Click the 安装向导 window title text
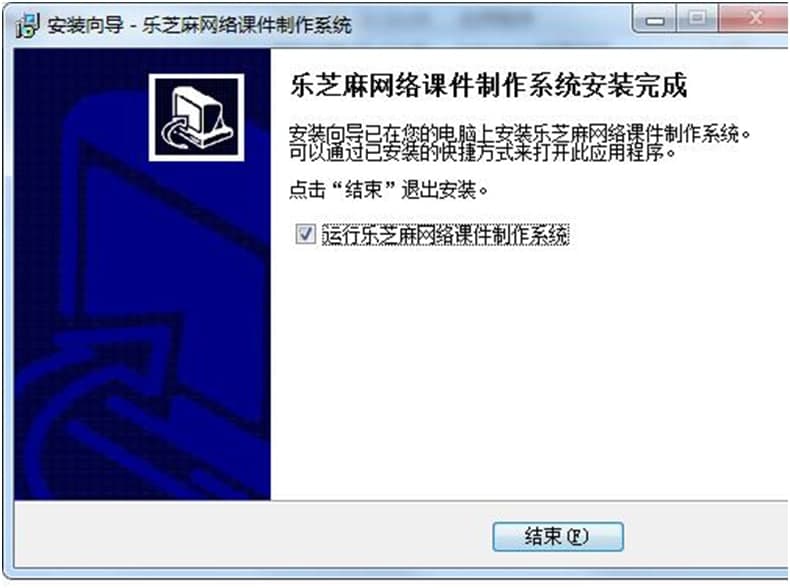Screen dimensions: 790x588 point(85,25)
